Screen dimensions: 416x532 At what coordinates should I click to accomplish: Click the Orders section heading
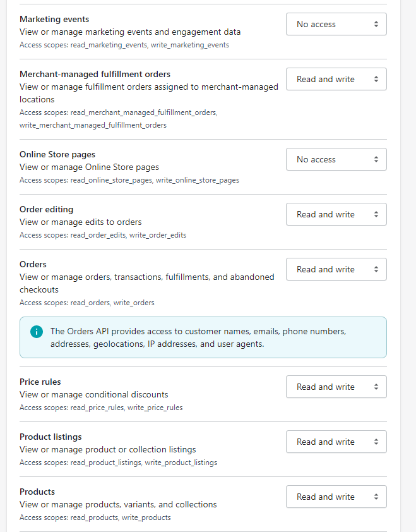pos(33,264)
